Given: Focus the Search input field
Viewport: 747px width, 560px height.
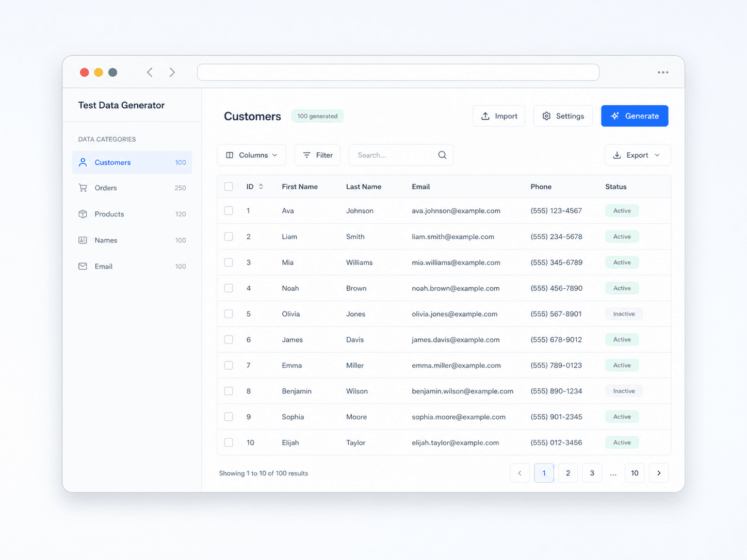Looking at the screenshot, I should point(401,155).
